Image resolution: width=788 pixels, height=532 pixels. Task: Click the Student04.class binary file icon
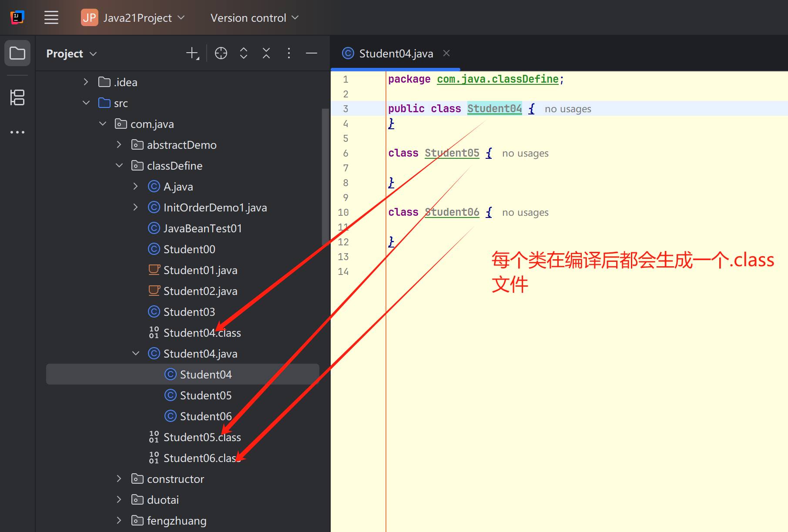[154, 332]
